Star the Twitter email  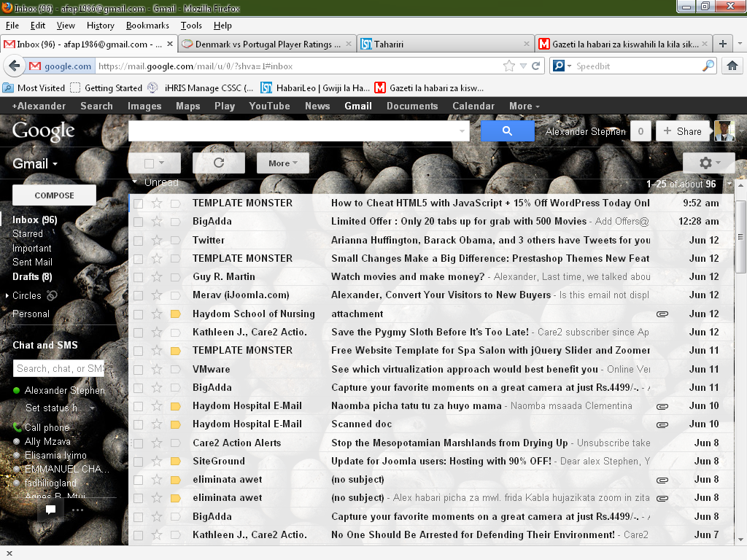point(157,240)
